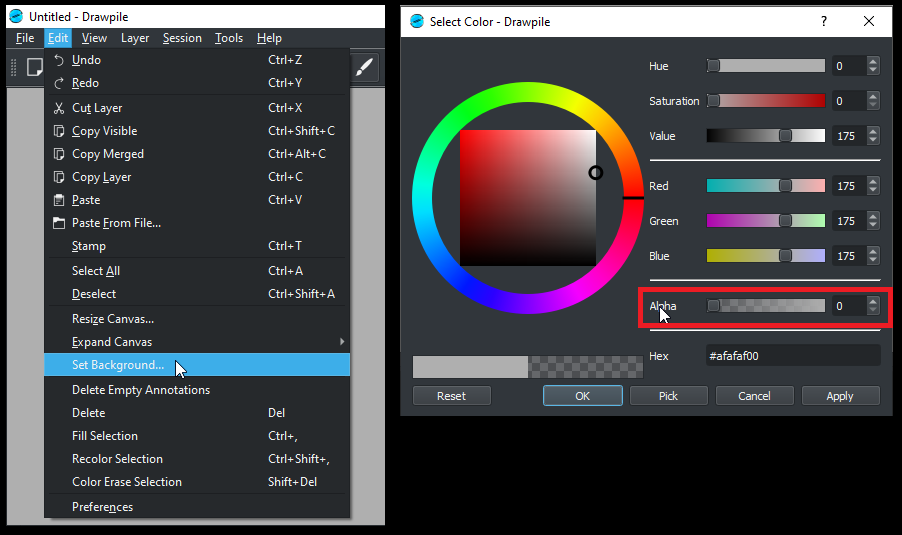Screen dimensions: 902x535
Task: Open Preferences from Edit menu
Action: 197,507
